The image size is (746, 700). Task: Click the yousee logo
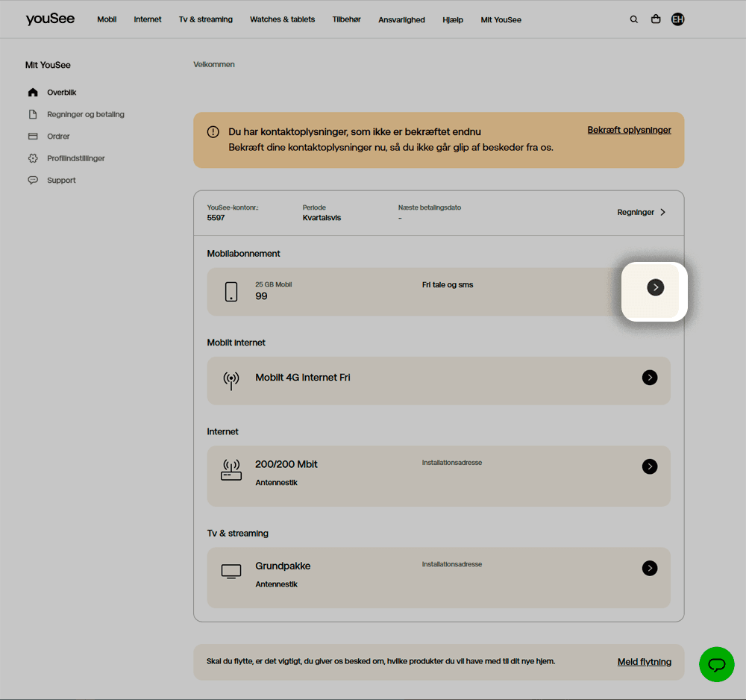50,19
